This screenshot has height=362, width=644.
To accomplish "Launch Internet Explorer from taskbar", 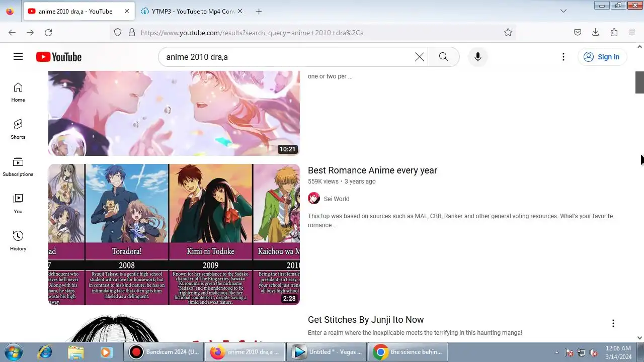I will point(45,352).
